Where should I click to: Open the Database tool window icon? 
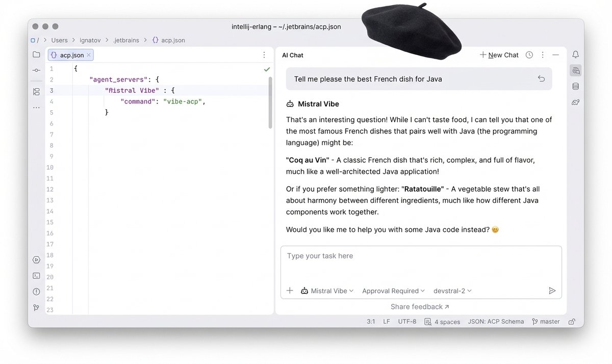point(576,86)
